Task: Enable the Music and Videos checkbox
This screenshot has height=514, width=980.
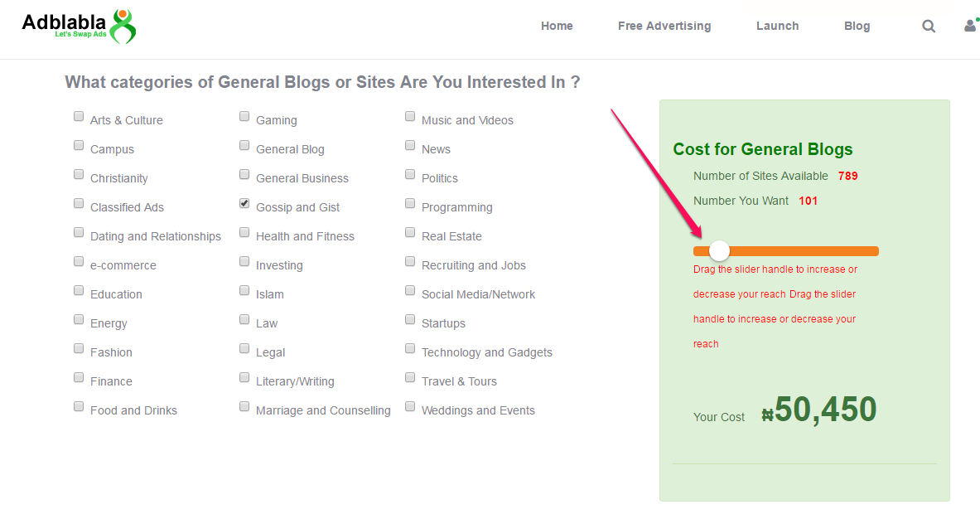Action: 410,116
